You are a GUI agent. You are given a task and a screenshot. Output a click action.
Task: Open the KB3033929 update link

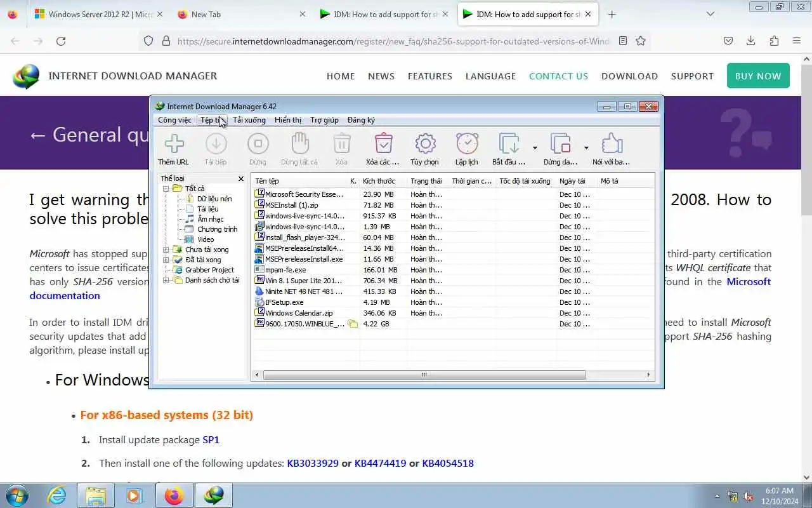(313, 464)
